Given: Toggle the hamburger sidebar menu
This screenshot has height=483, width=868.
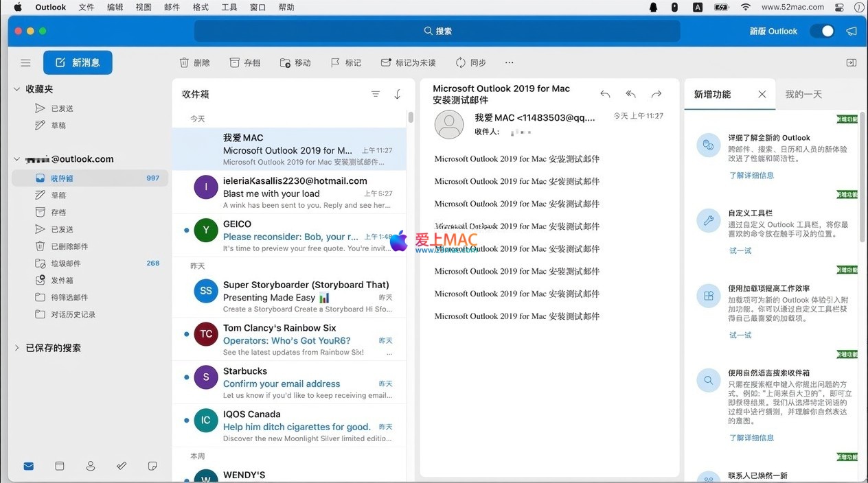Looking at the screenshot, I should (x=25, y=62).
